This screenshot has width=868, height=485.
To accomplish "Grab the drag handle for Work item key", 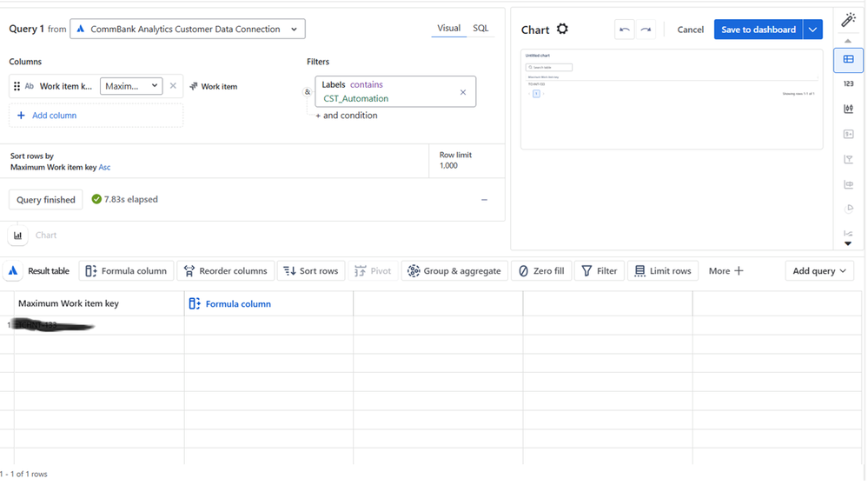I will coord(17,86).
